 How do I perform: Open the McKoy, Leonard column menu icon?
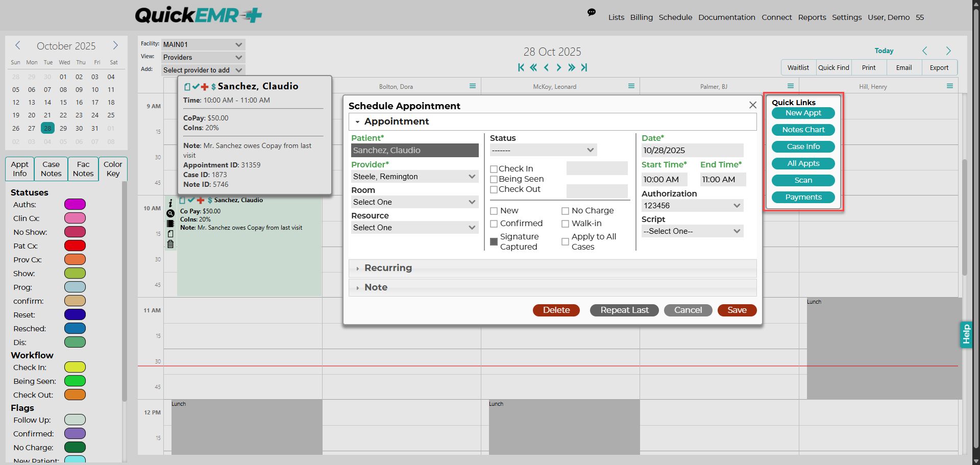click(631, 86)
